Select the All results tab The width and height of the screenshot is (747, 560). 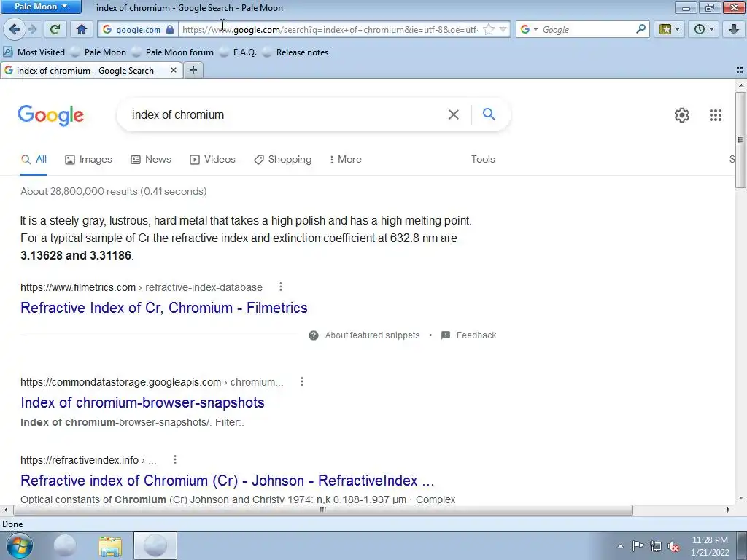[34, 159]
